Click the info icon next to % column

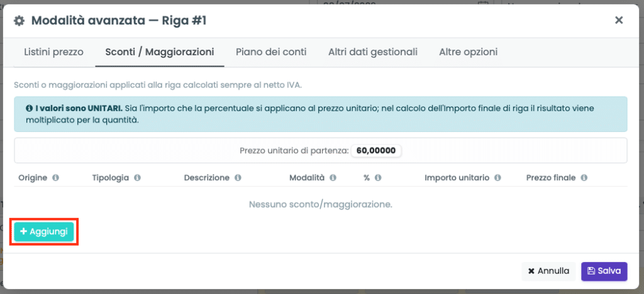pyautogui.click(x=378, y=178)
